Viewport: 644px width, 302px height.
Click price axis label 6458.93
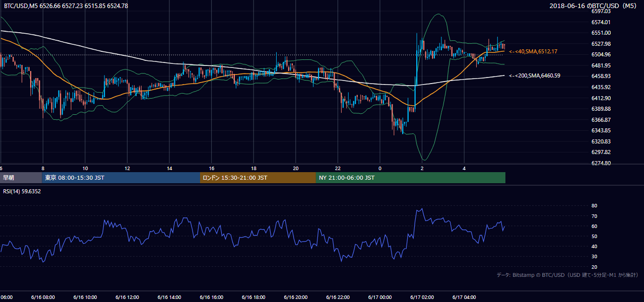[601, 76]
